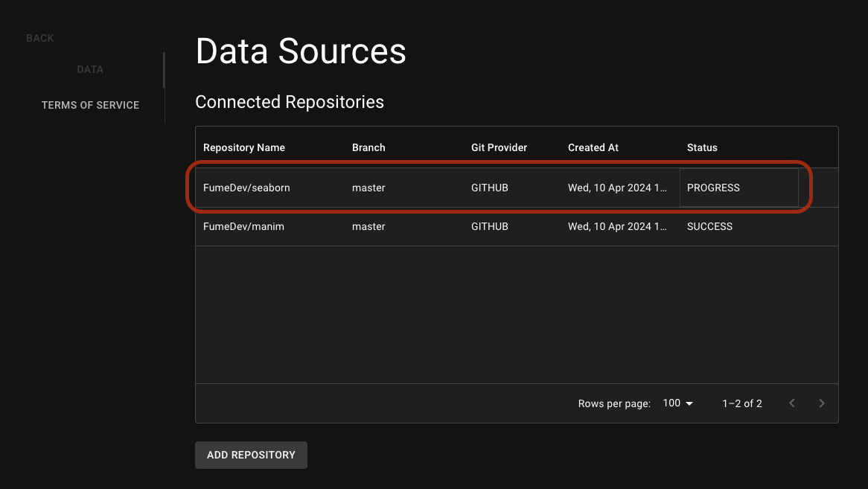Go to the previous page arrow
The image size is (868, 489).
(791, 403)
